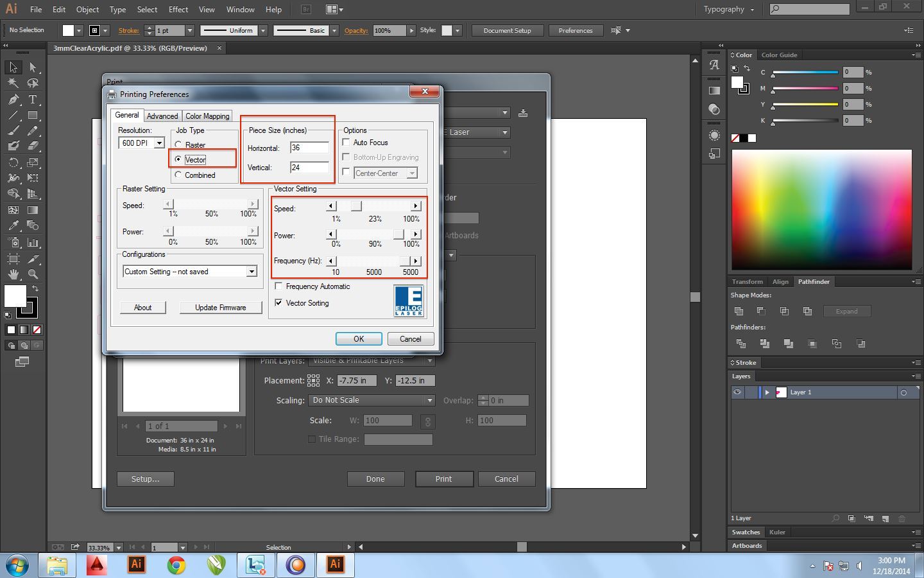This screenshot has height=578, width=924.
Task: Click the Horizontal piece size field
Action: point(309,148)
